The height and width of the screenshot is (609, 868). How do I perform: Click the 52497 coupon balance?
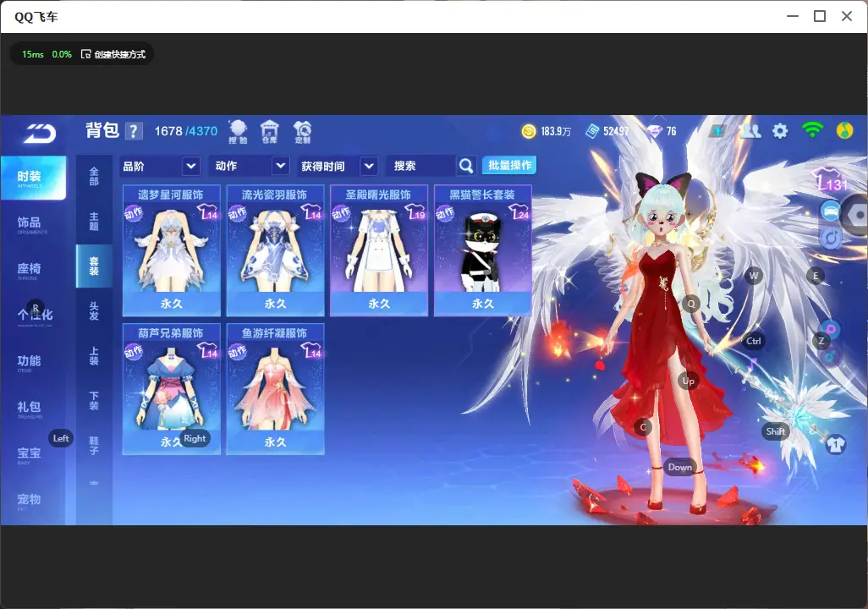pos(616,132)
